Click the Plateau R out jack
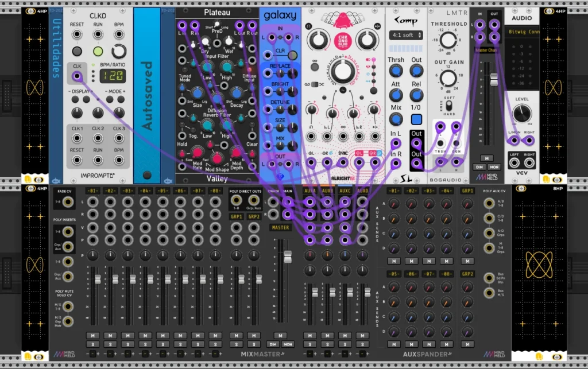Viewport: 588px width, 369px height. 252,25
